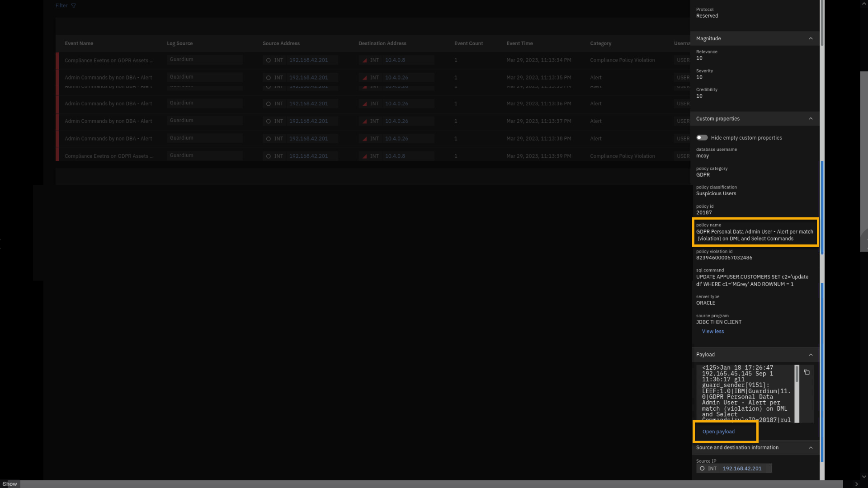
Task: Click the circle INT icon beside Source IP
Action: point(702,469)
